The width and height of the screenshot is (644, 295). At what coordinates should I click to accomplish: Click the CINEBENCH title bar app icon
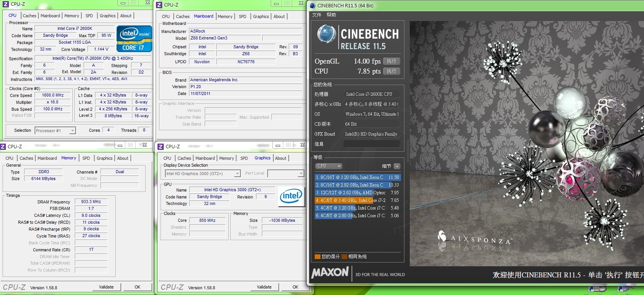click(312, 5)
